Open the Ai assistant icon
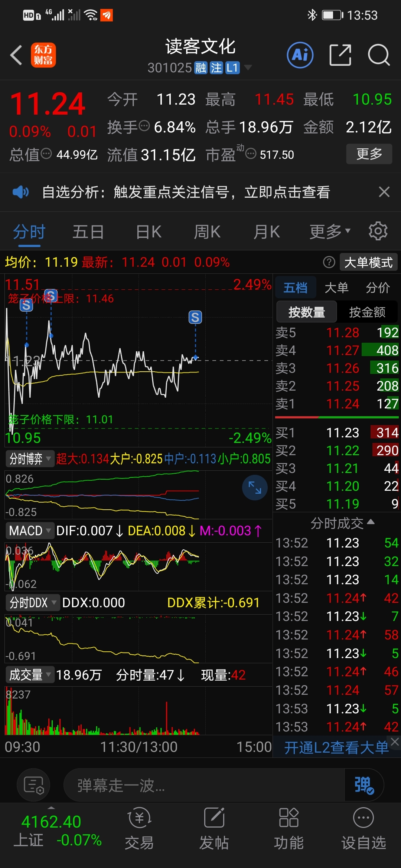Screen dimensions: 401x868 (x=300, y=55)
